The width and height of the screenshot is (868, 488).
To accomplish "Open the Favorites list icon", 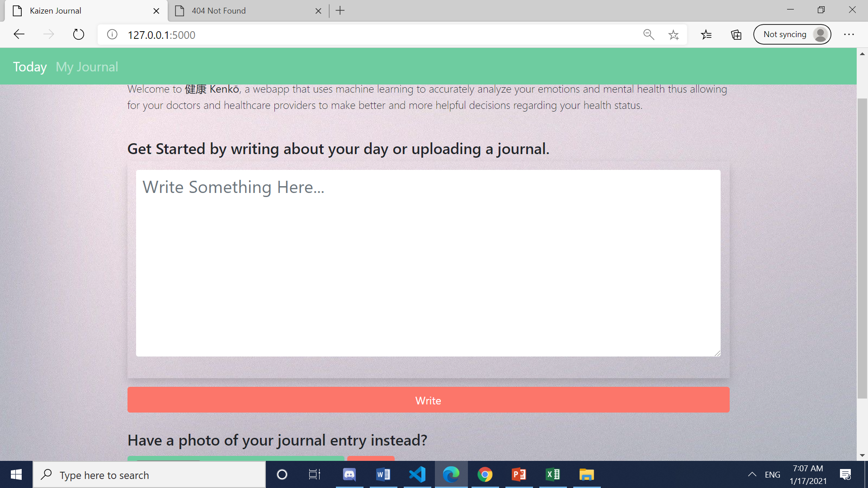I will point(706,34).
